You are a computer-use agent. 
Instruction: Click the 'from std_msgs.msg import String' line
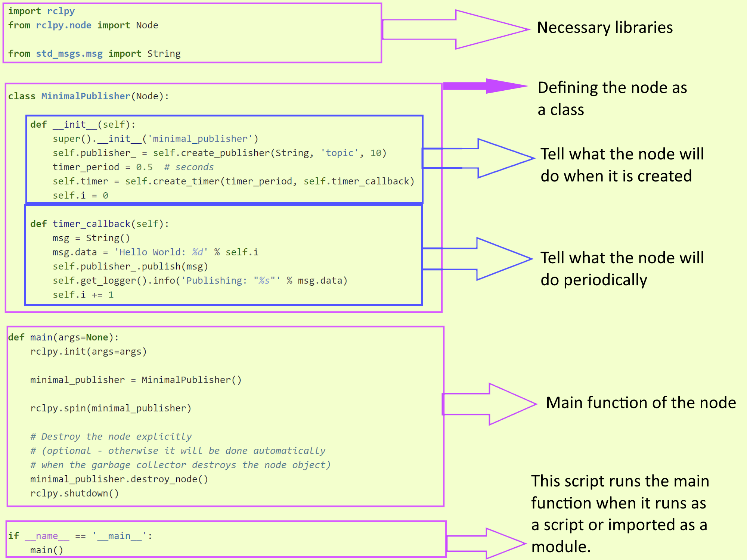pyautogui.click(x=94, y=54)
